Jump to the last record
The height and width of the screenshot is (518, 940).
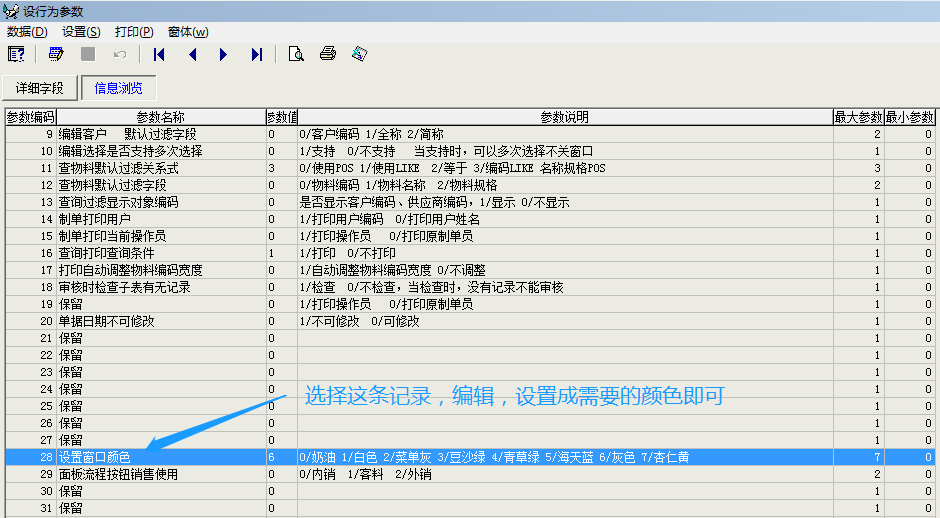(x=257, y=54)
